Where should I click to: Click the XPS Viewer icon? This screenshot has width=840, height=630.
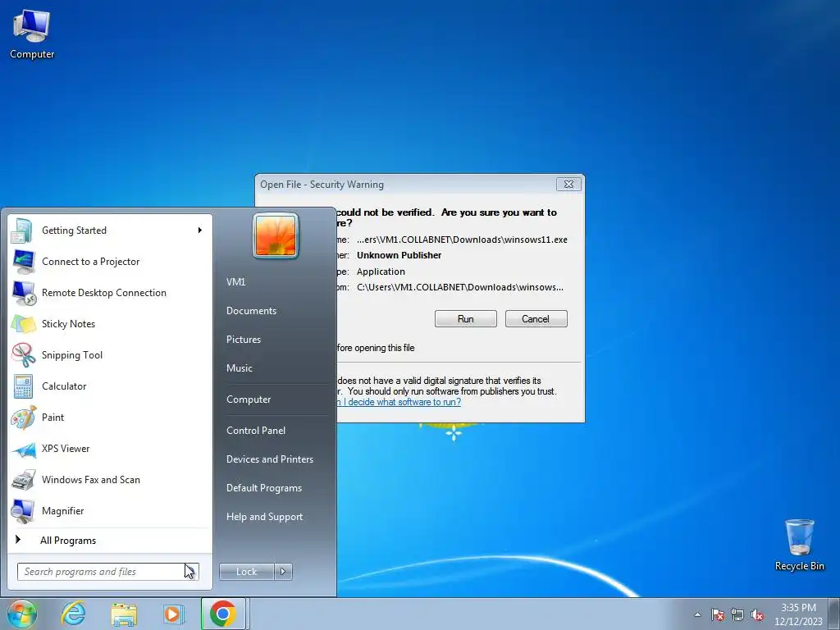(x=23, y=449)
